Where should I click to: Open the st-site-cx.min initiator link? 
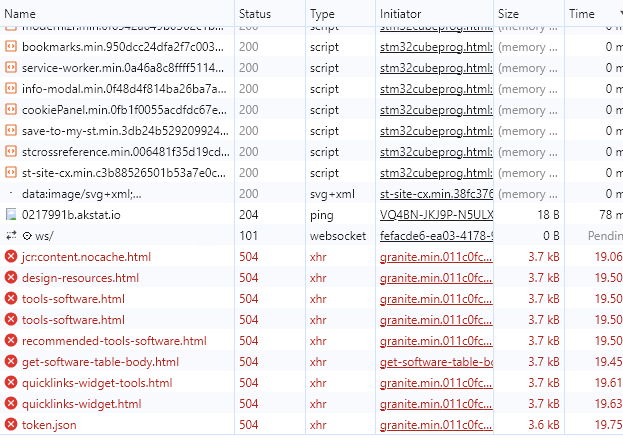click(436, 194)
